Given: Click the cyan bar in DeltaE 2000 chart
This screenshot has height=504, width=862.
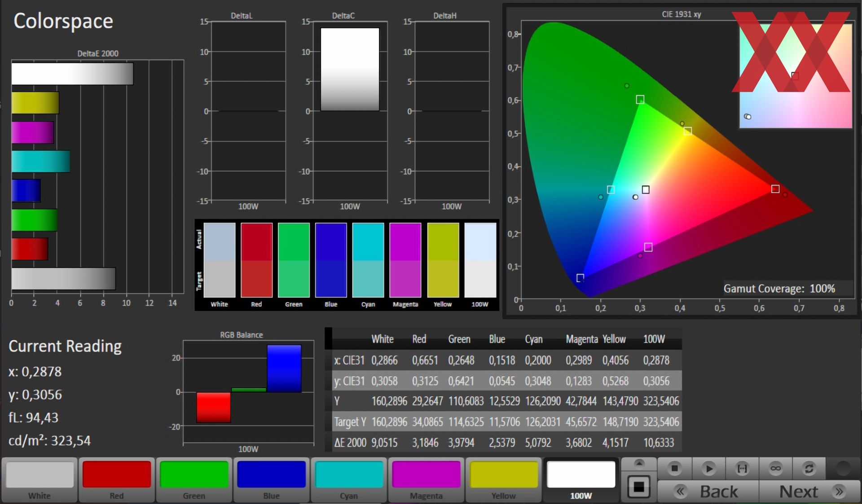Looking at the screenshot, I should click(40, 161).
